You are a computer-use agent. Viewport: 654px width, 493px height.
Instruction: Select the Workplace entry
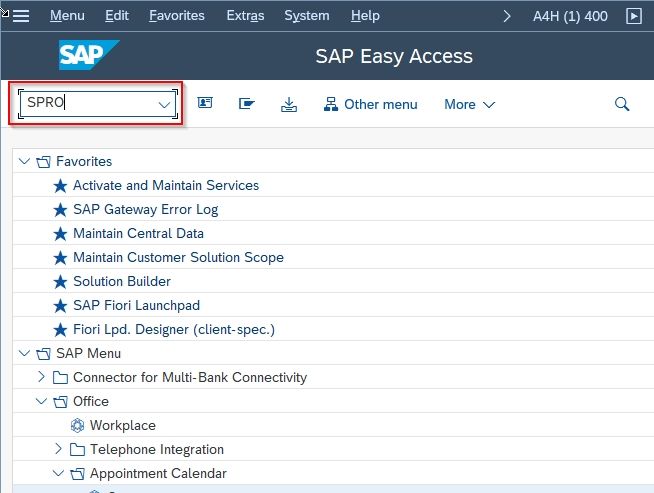click(123, 425)
